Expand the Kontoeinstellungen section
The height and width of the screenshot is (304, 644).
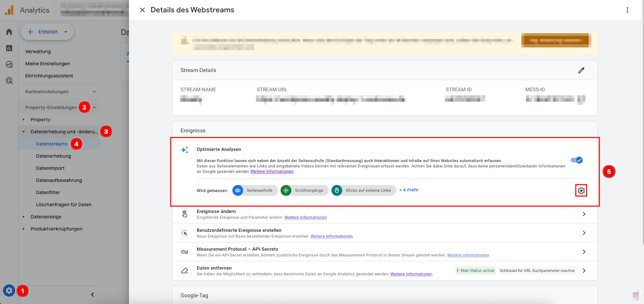tap(94, 91)
